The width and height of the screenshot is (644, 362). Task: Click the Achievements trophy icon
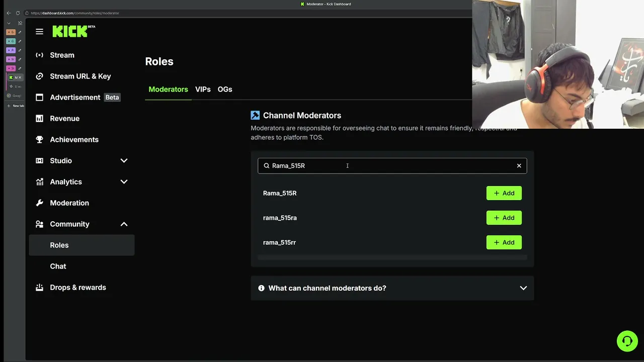coord(39,140)
